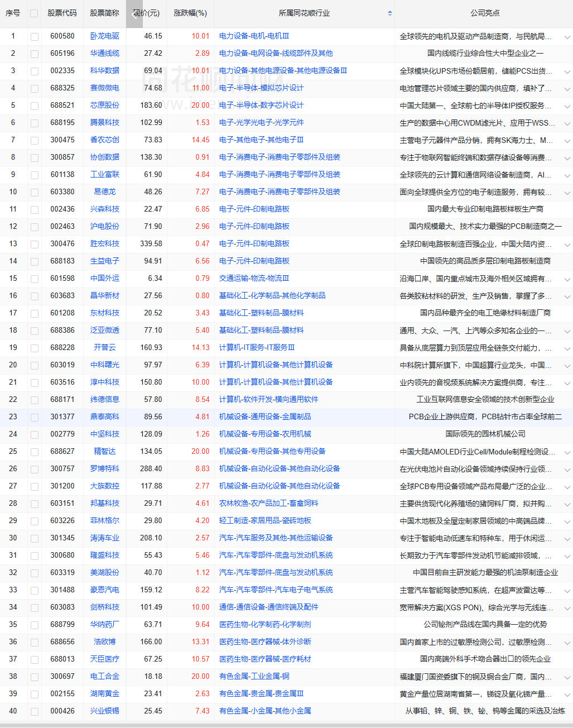The height and width of the screenshot is (728, 573).
Task: Tick the checkbox for 688799 华纳药厂
Action: pyautogui.click(x=34, y=625)
